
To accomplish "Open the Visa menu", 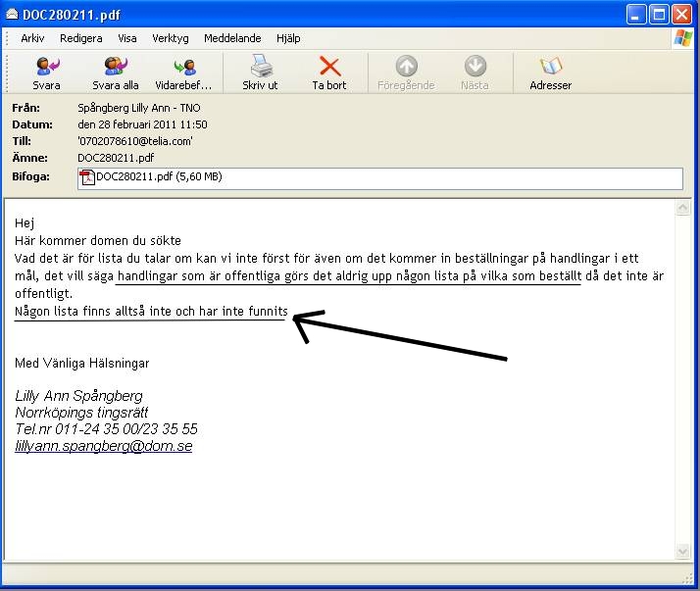I will point(127,38).
